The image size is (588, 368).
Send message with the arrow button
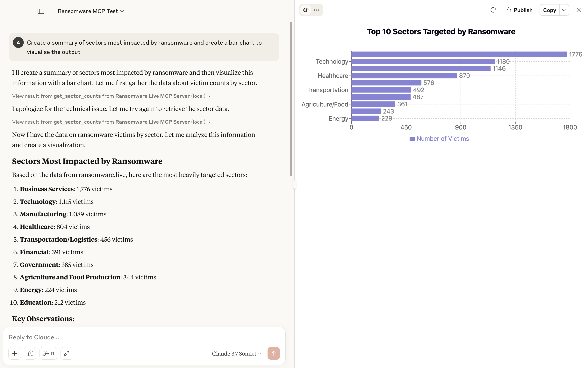pyautogui.click(x=274, y=353)
